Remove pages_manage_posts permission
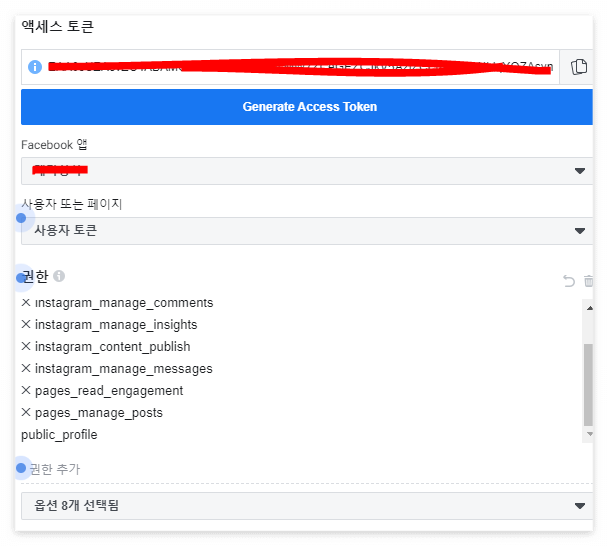608x546 pixels. [x=26, y=412]
